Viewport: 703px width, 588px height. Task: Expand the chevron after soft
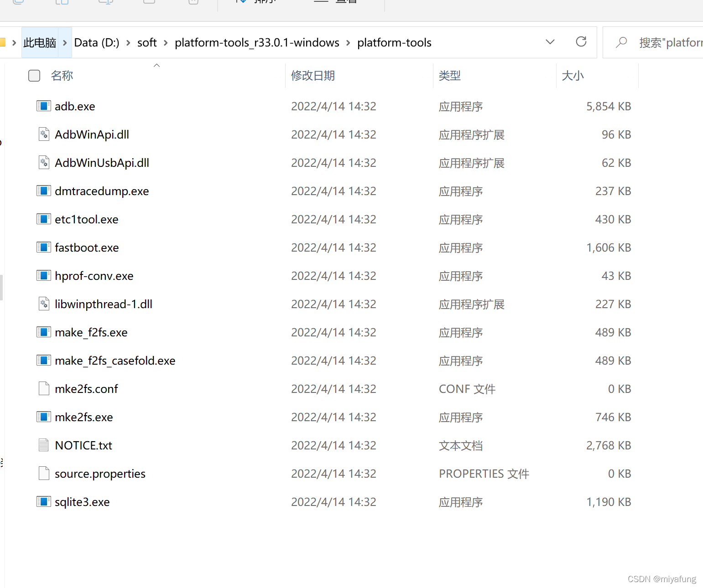coord(166,43)
